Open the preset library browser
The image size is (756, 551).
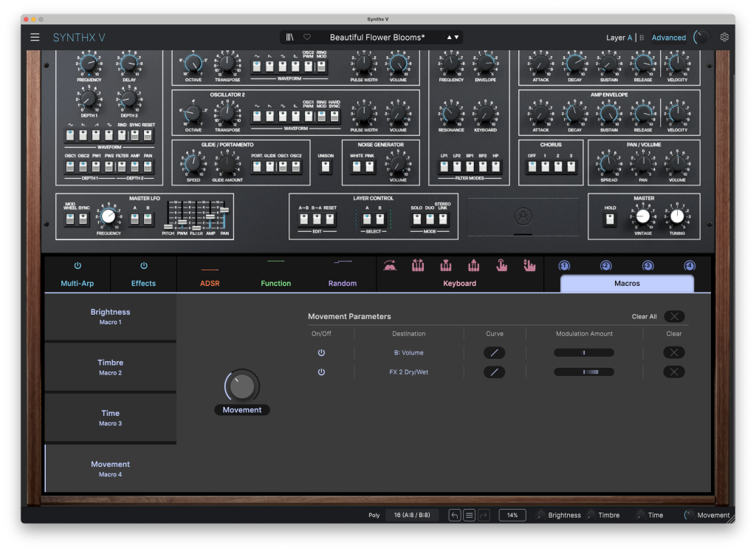pyautogui.click(x=289, y=37)
